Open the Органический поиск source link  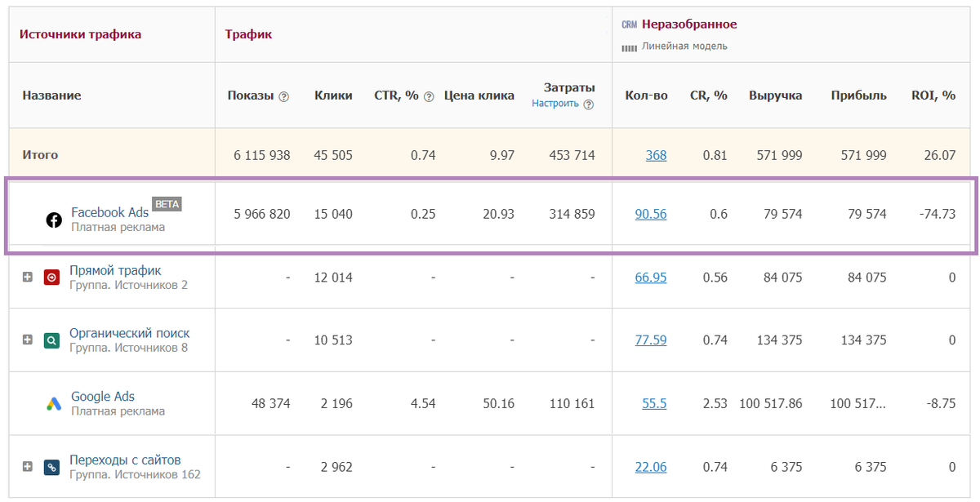pos(129,333)
